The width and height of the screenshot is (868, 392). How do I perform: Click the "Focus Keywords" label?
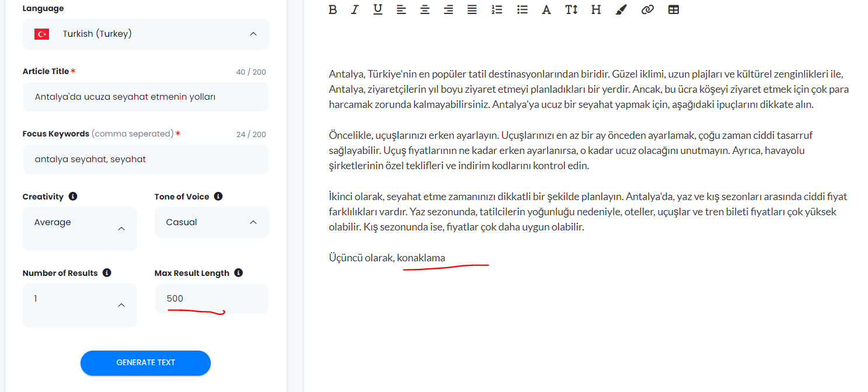point(55,134)
